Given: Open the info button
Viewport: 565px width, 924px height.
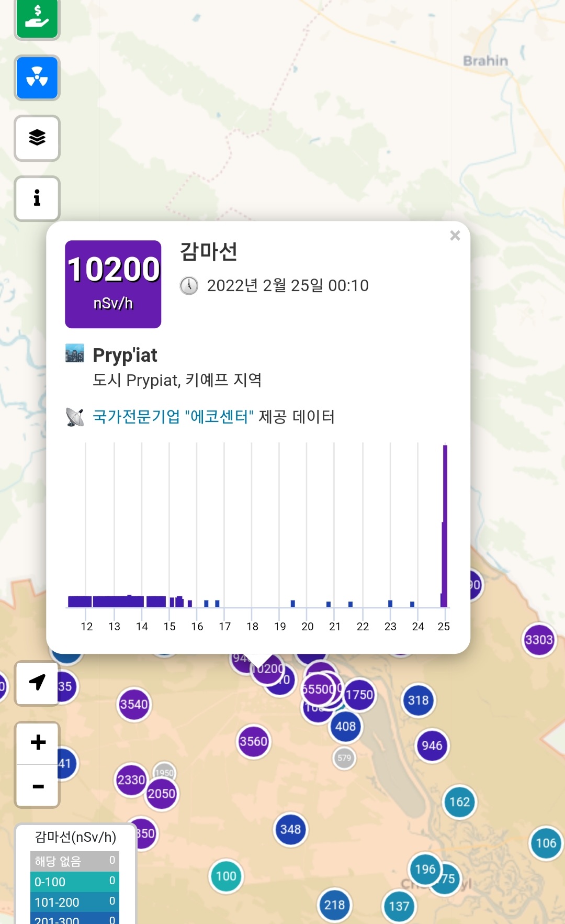Looking at the screenshot, I should [37, 198].
